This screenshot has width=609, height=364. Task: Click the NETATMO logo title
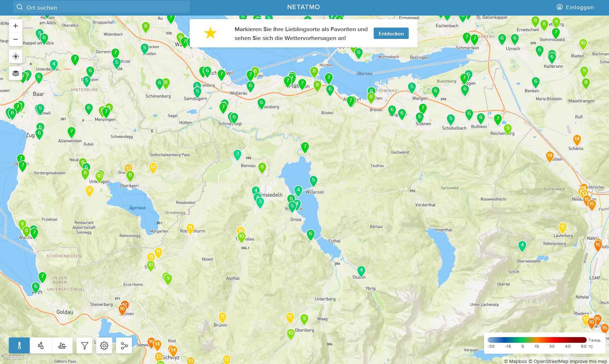pos(304,7)
